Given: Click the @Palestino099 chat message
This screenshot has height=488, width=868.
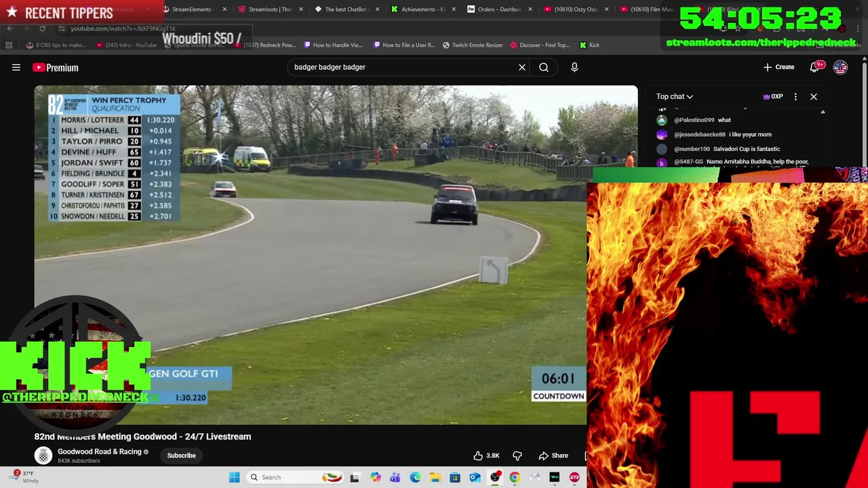Looking at the screenshot, I should coord(703,120).
